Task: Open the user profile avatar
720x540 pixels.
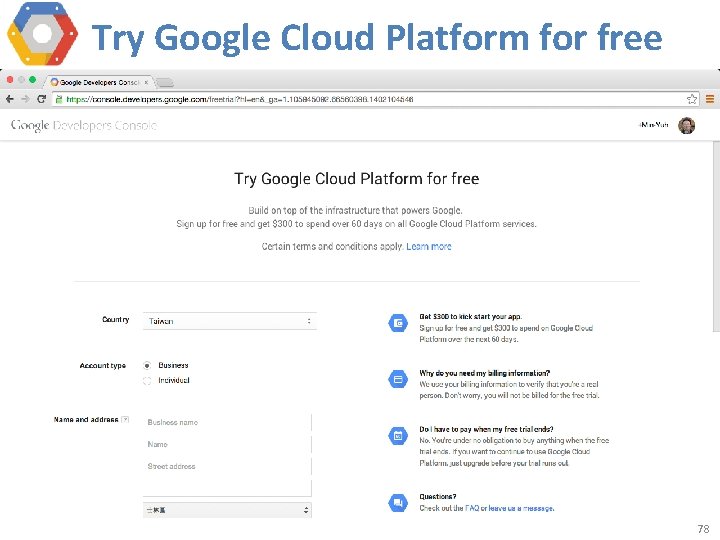Action: point(686,125)
